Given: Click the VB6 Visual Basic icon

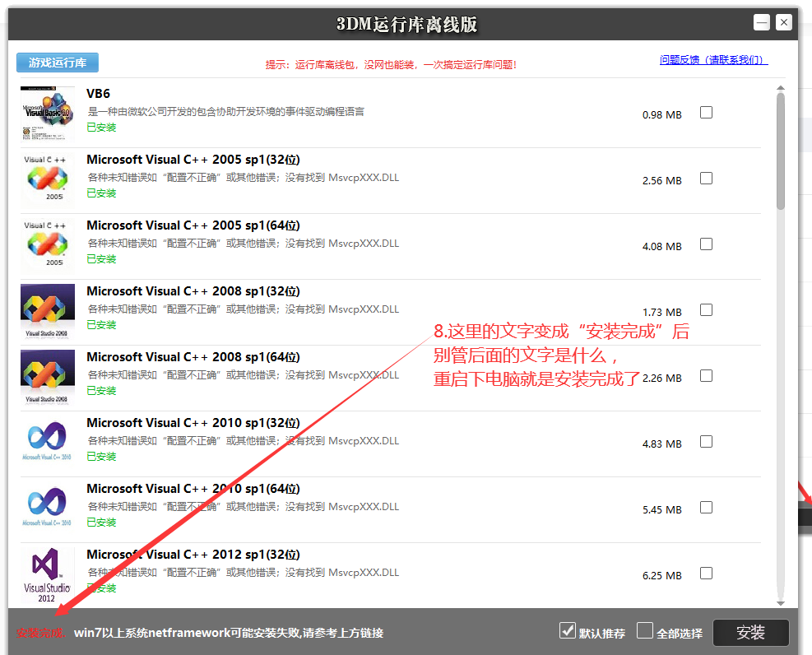Looking at the screenshot, I should tap(48, 114).
